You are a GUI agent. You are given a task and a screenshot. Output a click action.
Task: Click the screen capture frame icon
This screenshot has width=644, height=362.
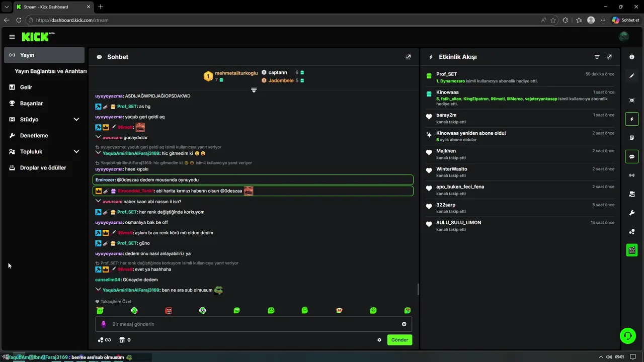tap(632, 100)
